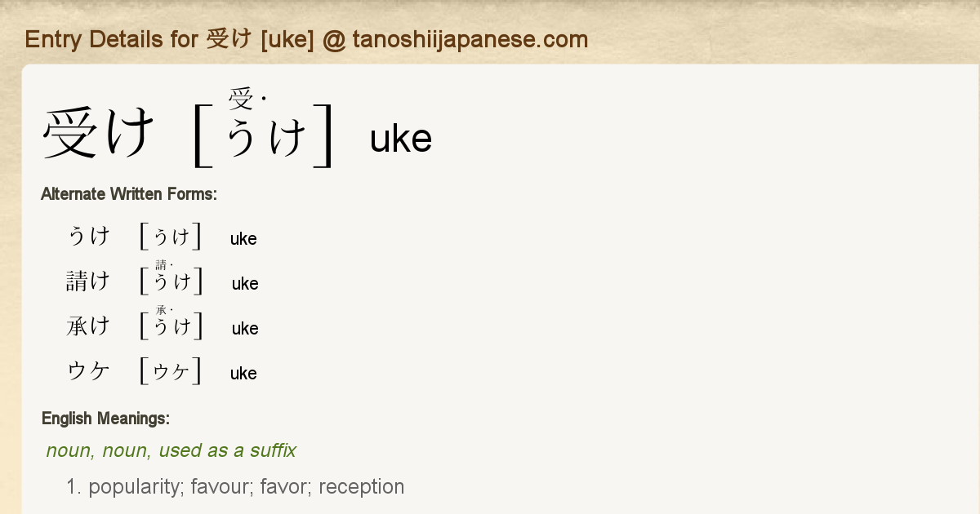980x514 pixels.
Task: Click the part-of-speech line "noun, noun, used as a suffix"
Action: pyautogui.click(x=171, y=450)
